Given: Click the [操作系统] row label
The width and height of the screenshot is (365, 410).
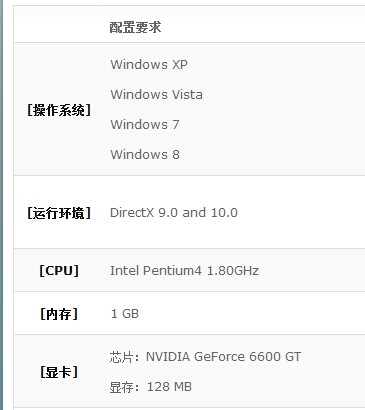Looking at the screenshot, I should click(59, 110).
